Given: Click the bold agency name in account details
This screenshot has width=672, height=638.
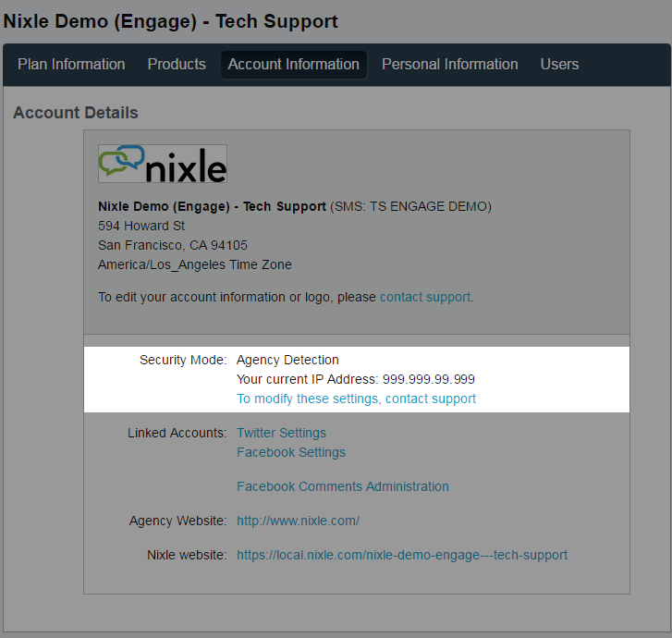Looking at the screenshot, I should 212,206.
